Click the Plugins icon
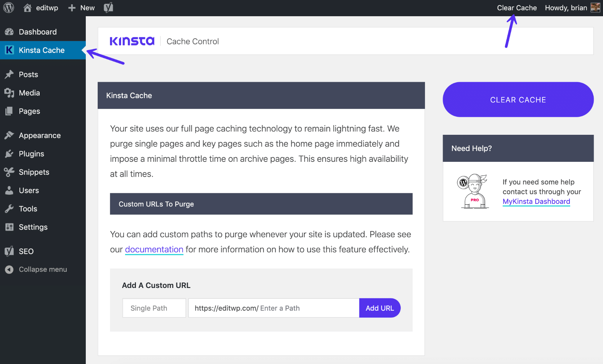Image resolution: width=603 pixels, height=364 pixels. [x=9, y=154]
